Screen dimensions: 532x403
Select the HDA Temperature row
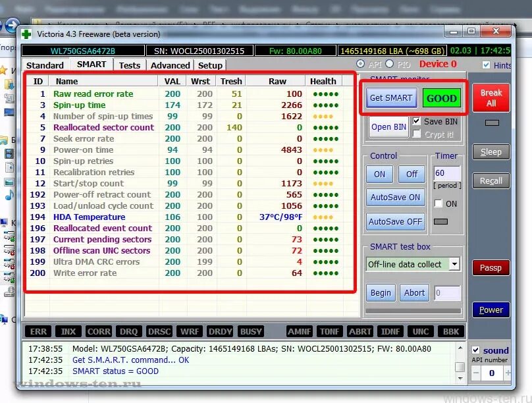[185, 217]
